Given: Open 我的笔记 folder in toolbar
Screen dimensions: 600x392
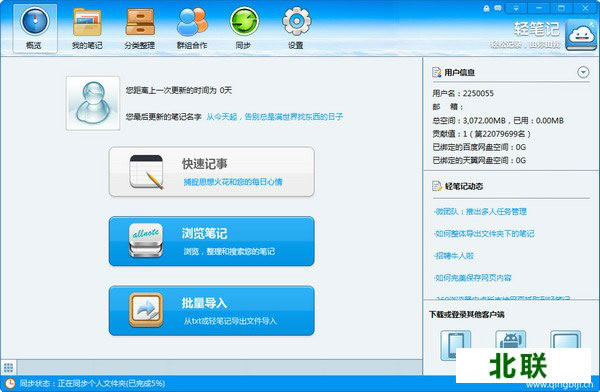Looking at the screenshot, I should 87,28.
